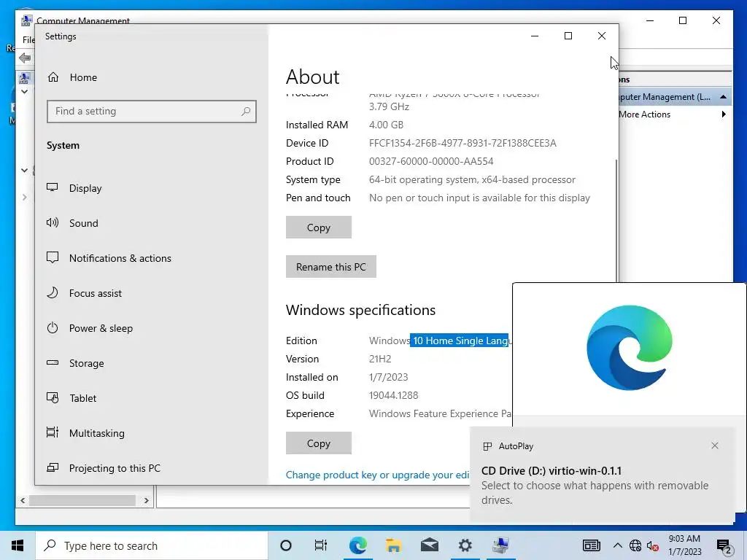The image size is (747, 560).
Task: Copy Windows specifications with lower Copy button
Action: coord(318,443)
